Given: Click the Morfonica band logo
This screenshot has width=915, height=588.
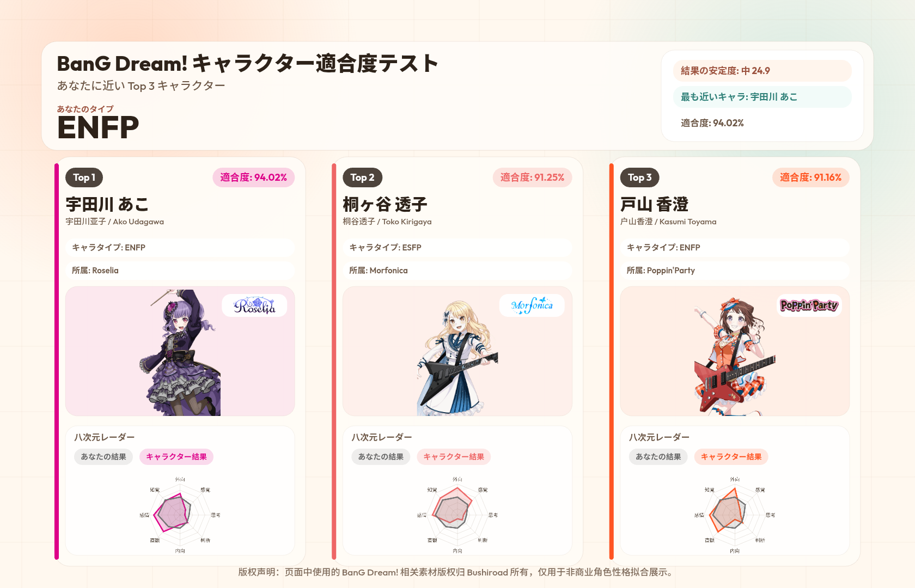Looking at the screenshot, I should coord(532,305).
